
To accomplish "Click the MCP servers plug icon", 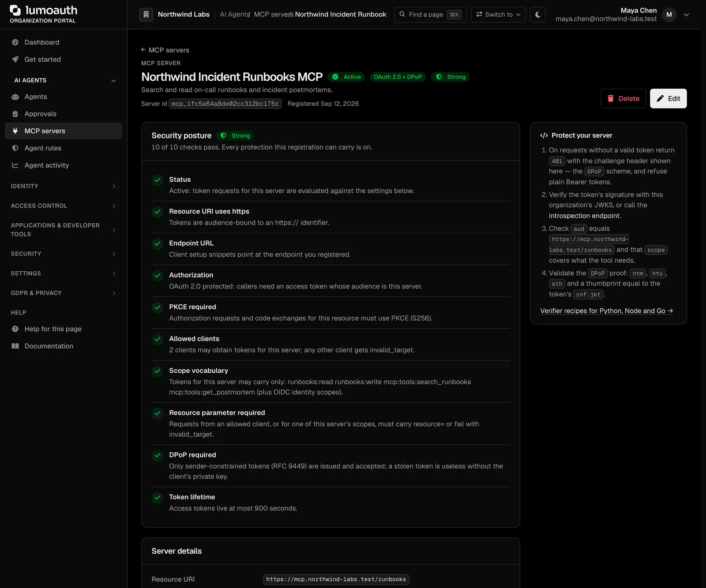I will pos(15,131).
